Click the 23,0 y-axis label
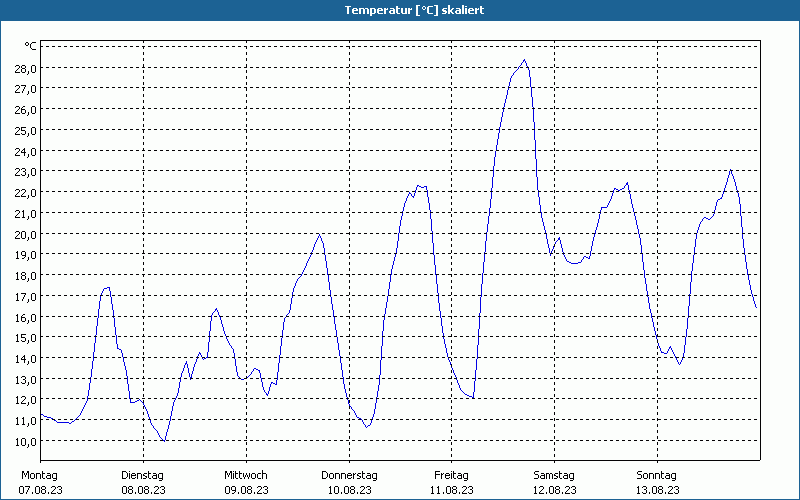This screenshot has width=800, height=500. point(26,172)
